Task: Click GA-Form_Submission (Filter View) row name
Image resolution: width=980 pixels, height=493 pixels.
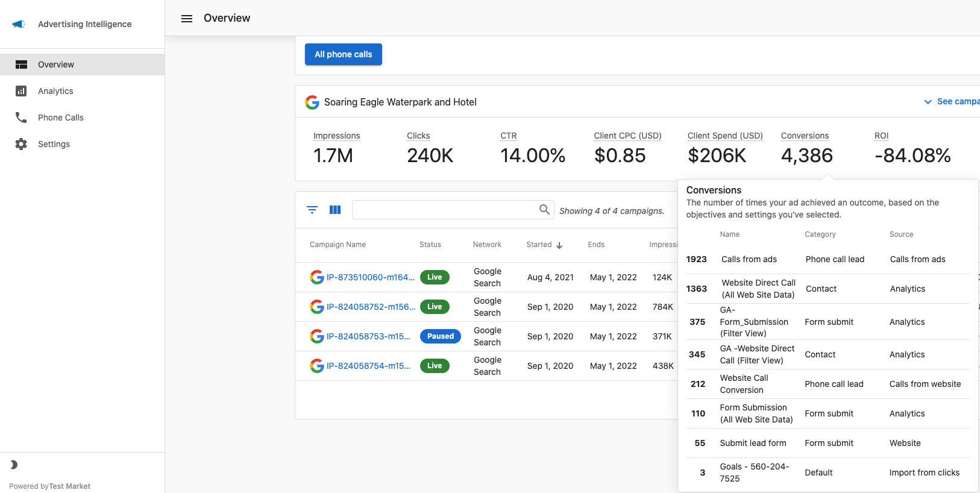Action: click(x=754, y=322)
